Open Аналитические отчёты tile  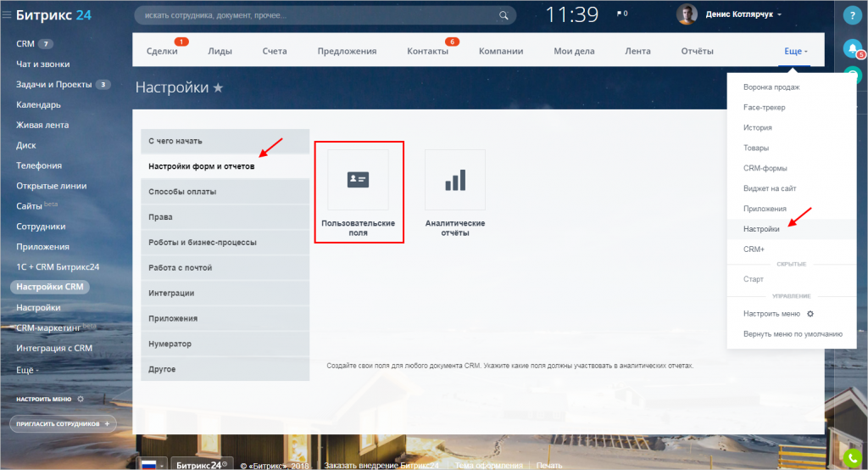[x=455, y=193]
